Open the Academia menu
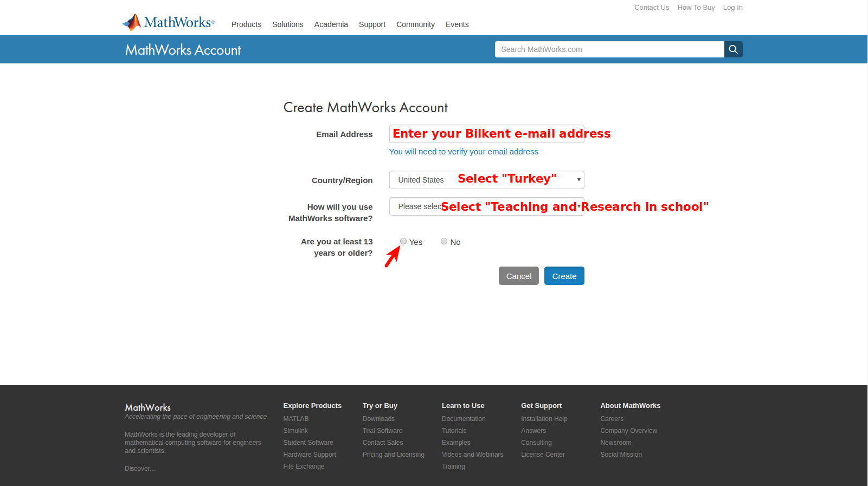The width and height of the screenshot is (868, 486). click(331, 24)
